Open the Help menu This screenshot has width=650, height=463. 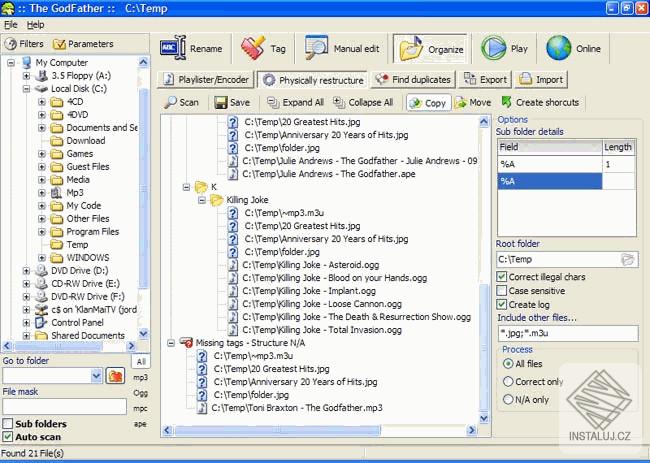tap(35, 25)
